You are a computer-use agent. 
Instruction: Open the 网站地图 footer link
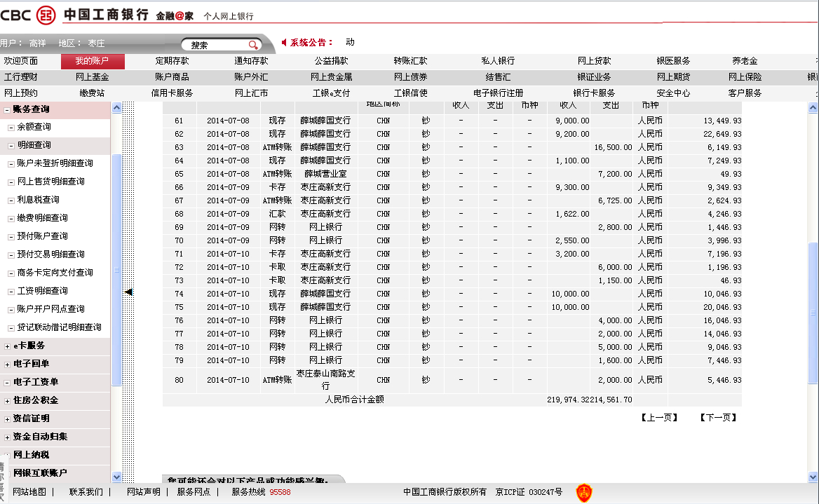[29, 492]
